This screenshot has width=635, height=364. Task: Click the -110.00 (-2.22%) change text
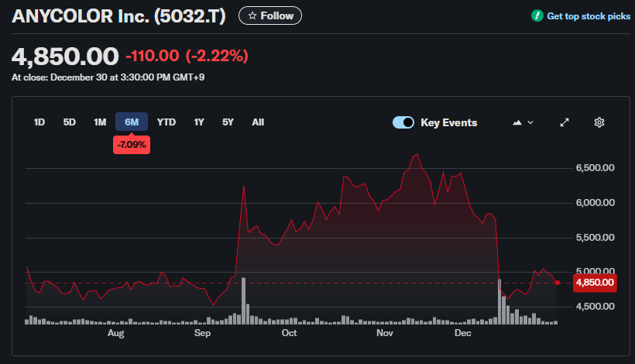coord(187,56)
